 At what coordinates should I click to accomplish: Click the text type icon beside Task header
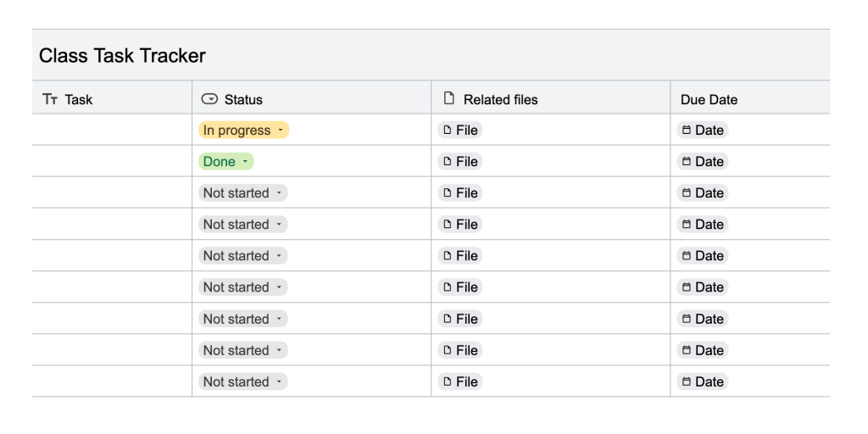[x=50, y=100]
